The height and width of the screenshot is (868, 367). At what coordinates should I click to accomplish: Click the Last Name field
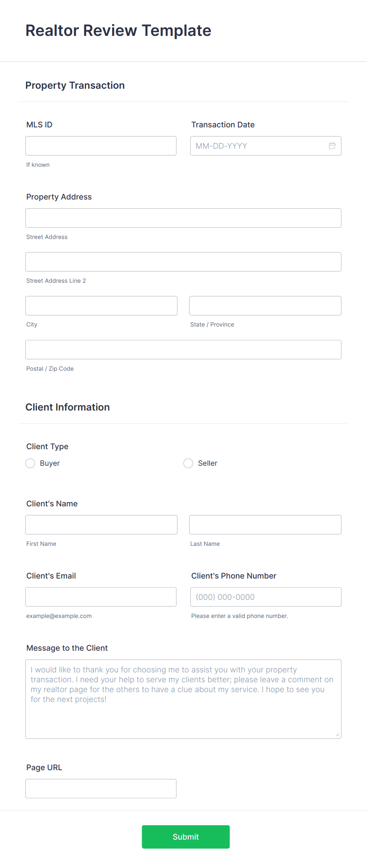(x=265, y=525)
